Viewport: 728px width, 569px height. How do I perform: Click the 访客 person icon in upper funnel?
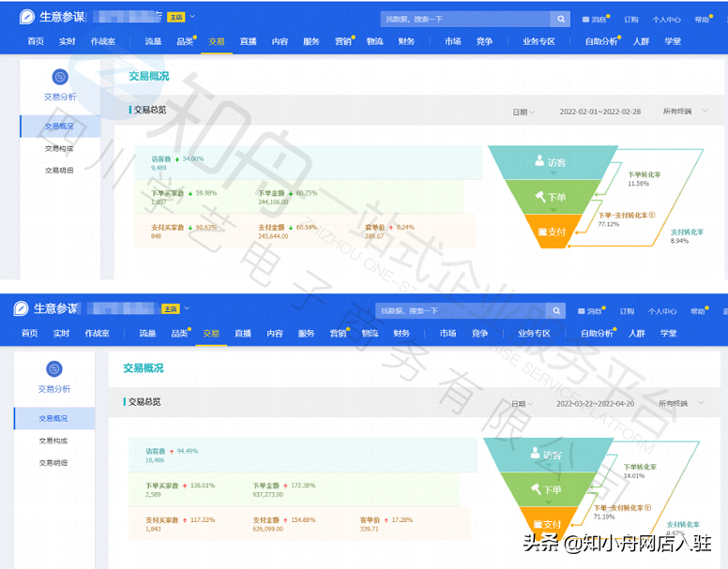539,160
